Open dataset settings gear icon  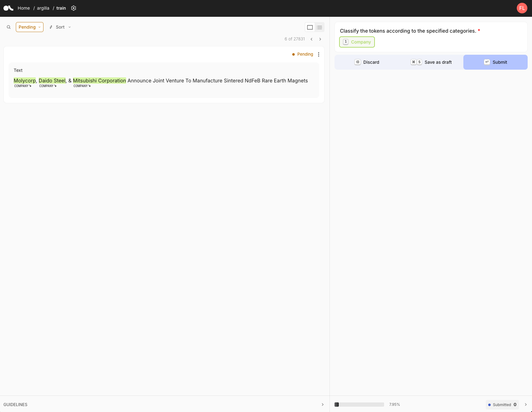(x=74, y=8)
